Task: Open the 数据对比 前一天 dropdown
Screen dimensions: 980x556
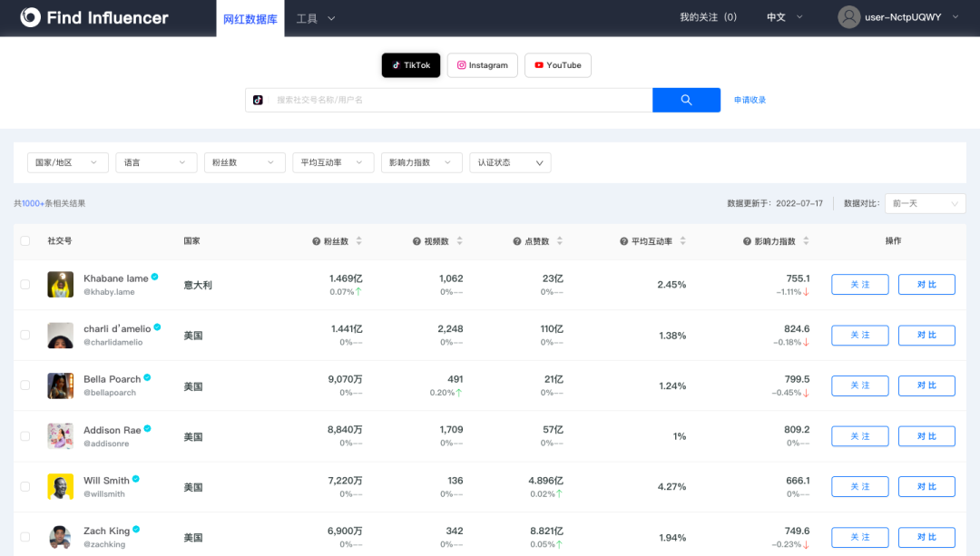Action: pyautogui.click(x=925, y=204)
